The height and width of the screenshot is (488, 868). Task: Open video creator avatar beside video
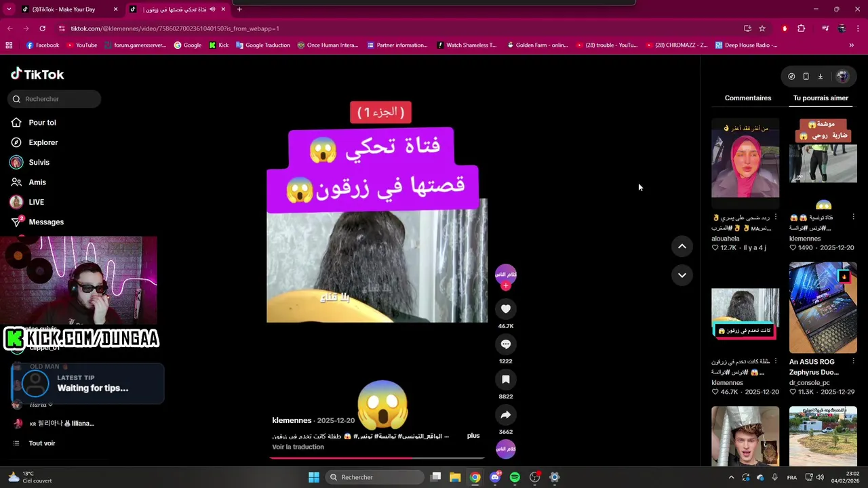click(505, 274)
